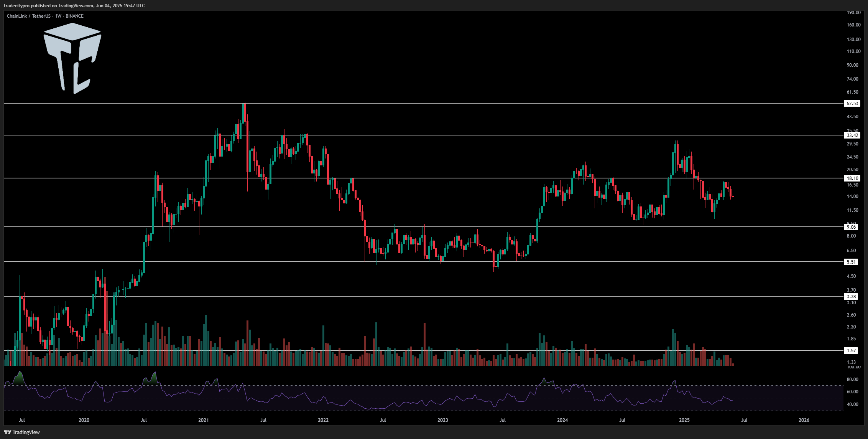
Task: Click the 110.00 value on the price axis
Action: point(854,51)
